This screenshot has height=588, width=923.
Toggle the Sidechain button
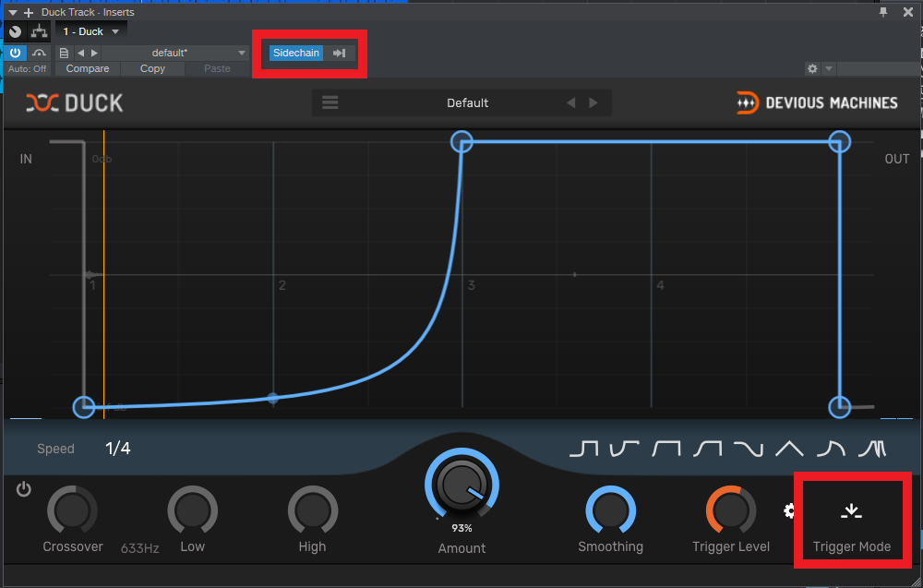click(296, 53)
